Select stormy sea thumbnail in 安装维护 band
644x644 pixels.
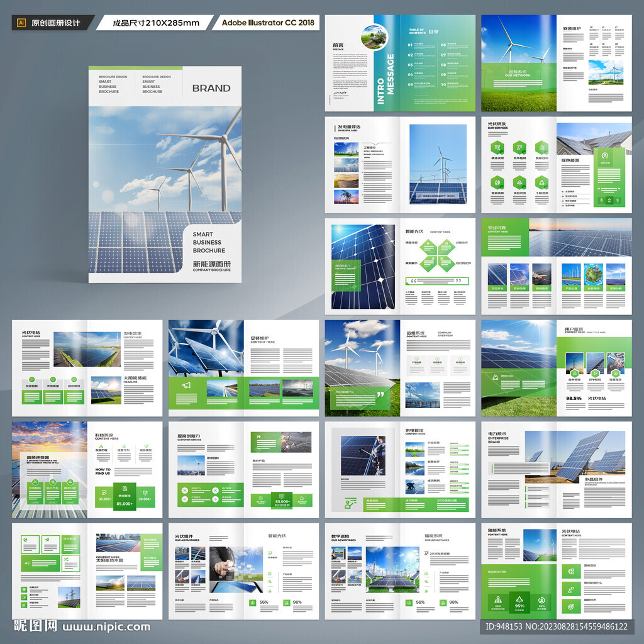tap(297, 388)
